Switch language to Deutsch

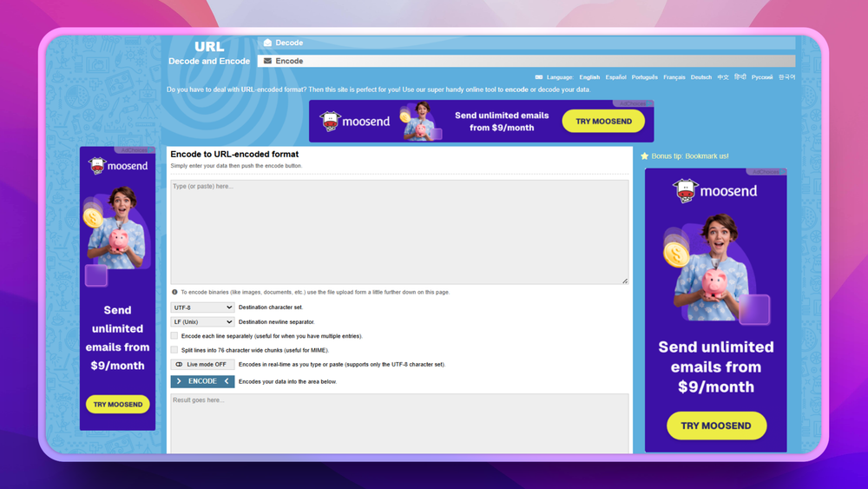pos(700,77)
